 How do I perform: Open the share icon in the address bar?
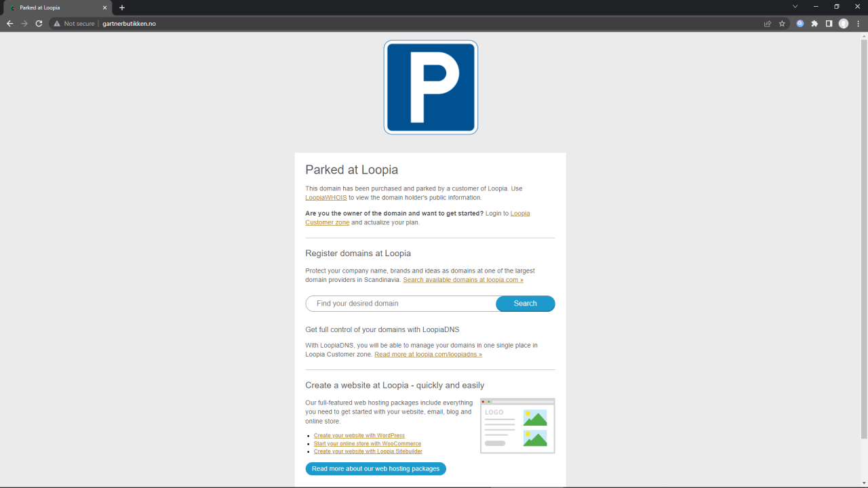click(767, 23)
